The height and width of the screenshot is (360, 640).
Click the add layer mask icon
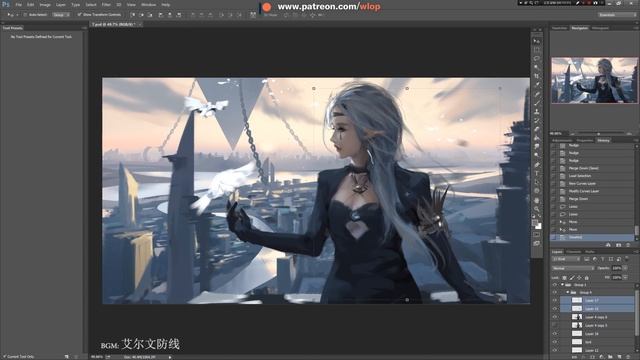pyautogui.click(x=593, y=357)
